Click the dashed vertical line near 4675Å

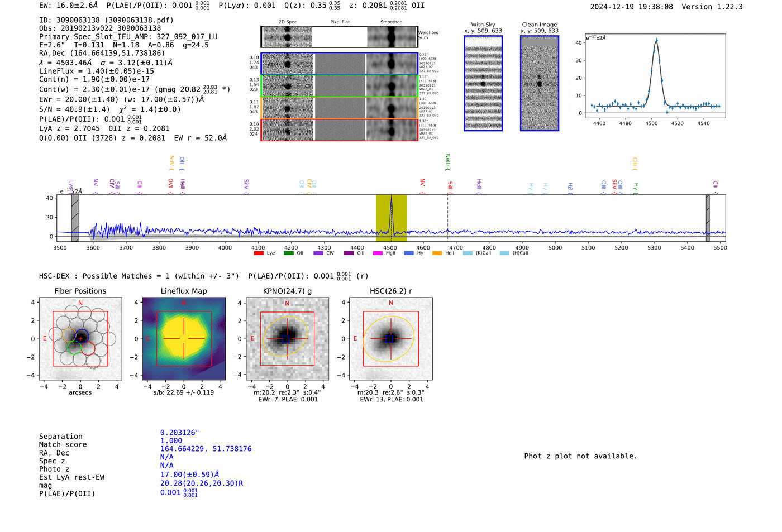[x=447, y=218]
